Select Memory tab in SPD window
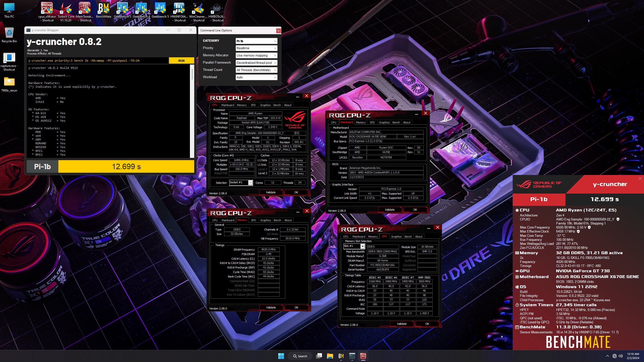This screenshot has height=362, width=644. pyautogui.click(x=373, y=237)
